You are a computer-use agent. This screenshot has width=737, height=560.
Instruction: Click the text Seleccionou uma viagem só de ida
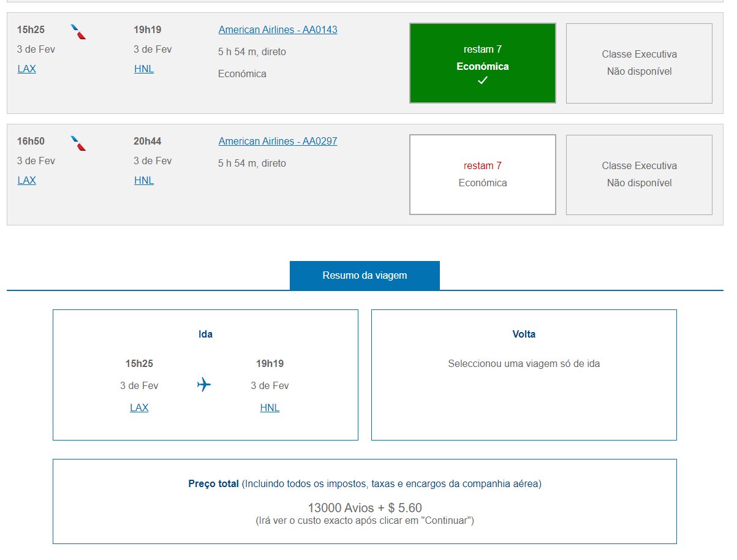(524, 363)
